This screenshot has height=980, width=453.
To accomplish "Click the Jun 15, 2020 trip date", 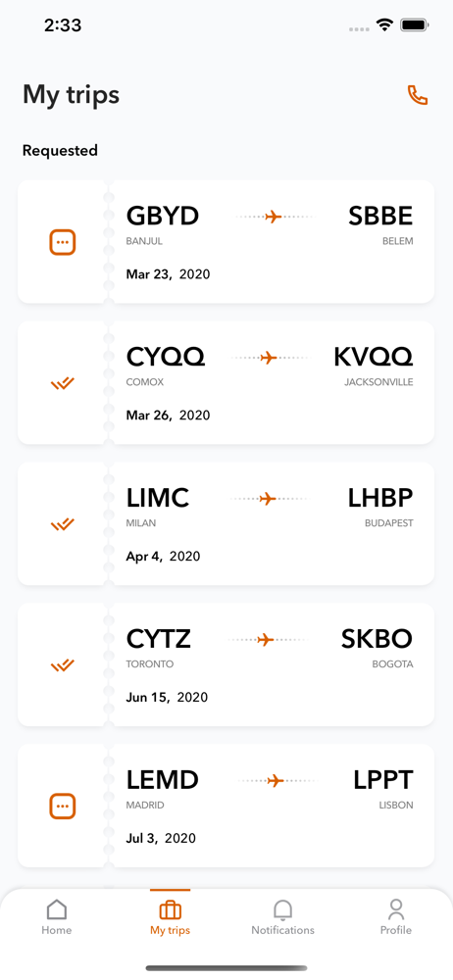I will pyautogui.click(x=167, y=697).
